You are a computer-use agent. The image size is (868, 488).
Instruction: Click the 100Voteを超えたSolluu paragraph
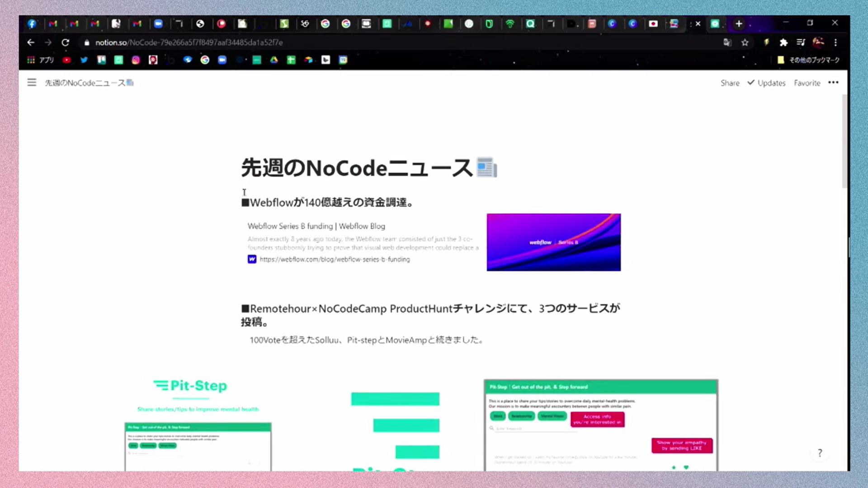pyautogui.click(x=366, y=340)
